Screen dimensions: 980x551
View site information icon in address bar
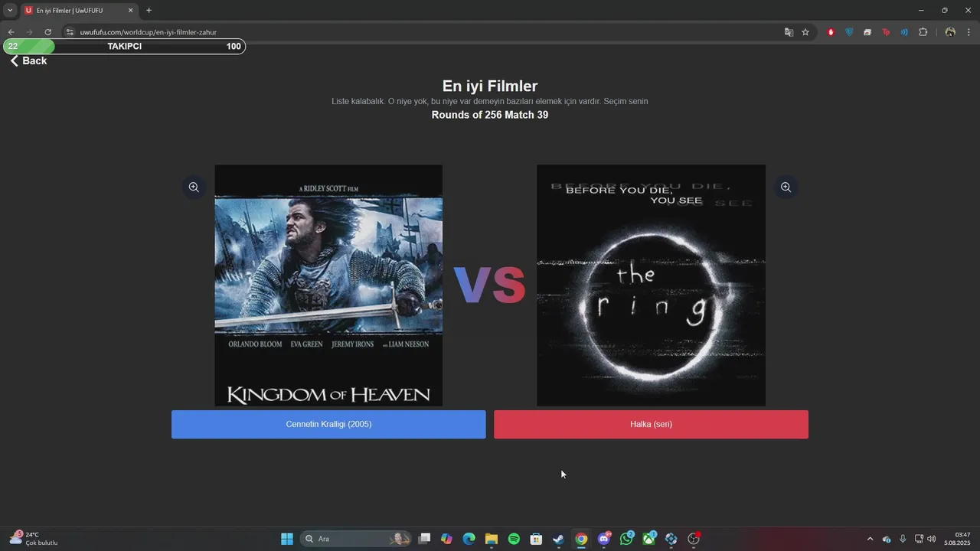click(69, 32)
